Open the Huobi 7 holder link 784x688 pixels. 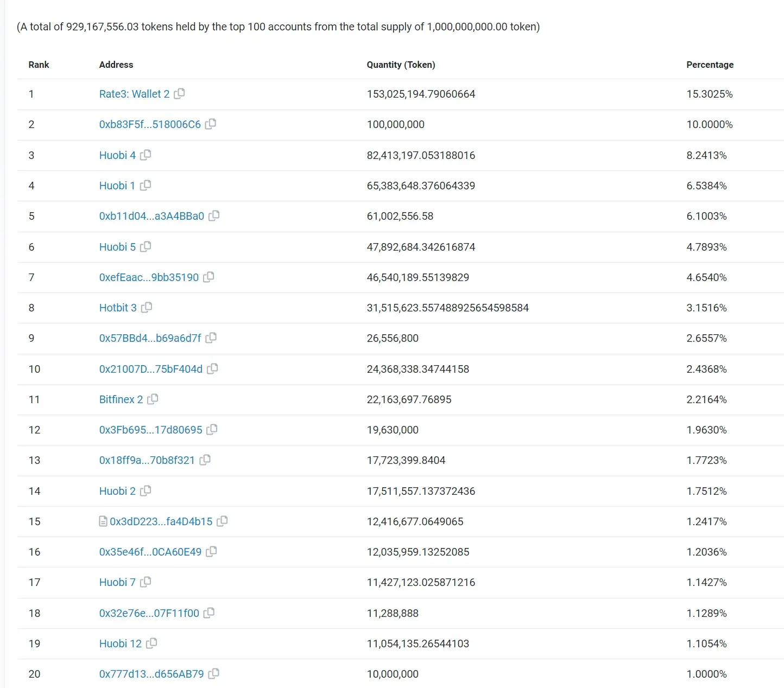pos(117,582)
